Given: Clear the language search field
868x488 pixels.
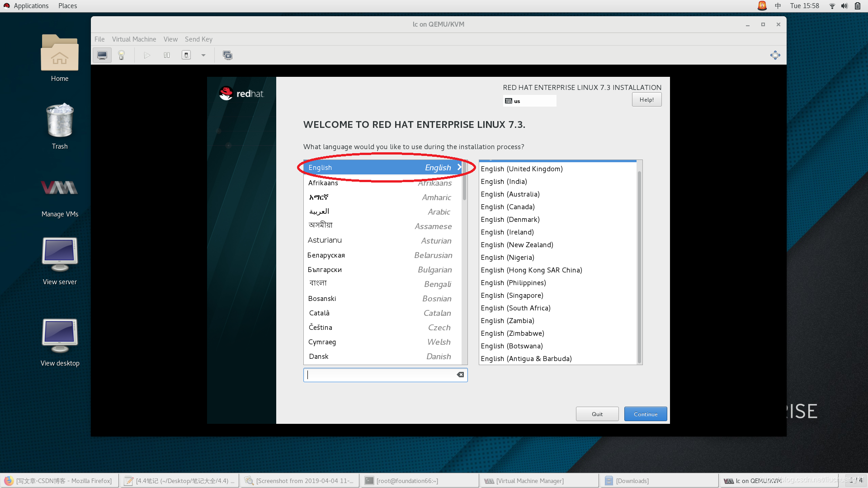Looking at the screenshot, I should tap(460, 375).
